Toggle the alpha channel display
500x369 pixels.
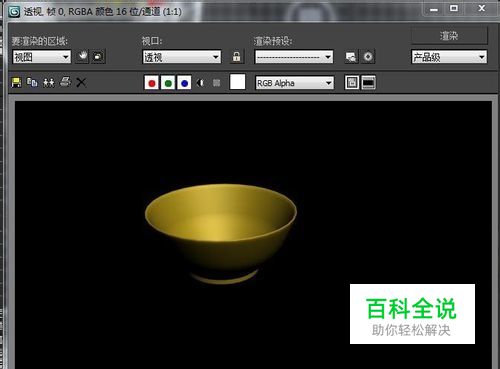[200, 83]
